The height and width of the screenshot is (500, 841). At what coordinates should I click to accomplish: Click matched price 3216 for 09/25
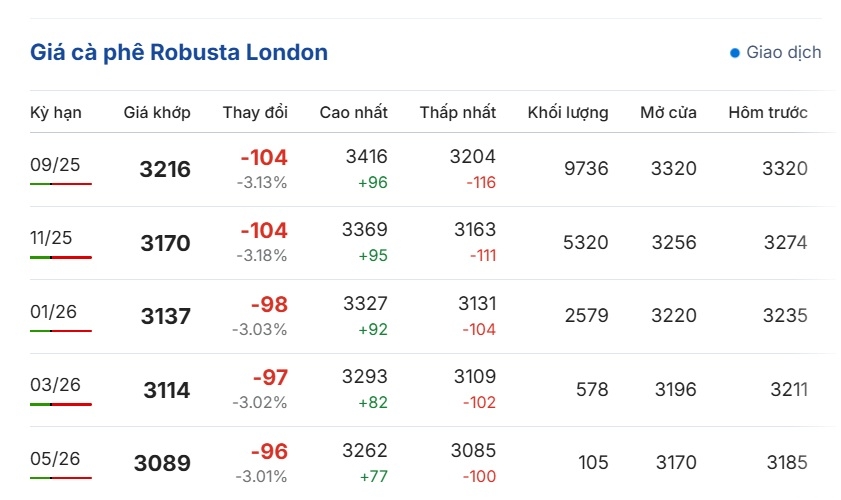pyautogui.click(x=165, y=170)
